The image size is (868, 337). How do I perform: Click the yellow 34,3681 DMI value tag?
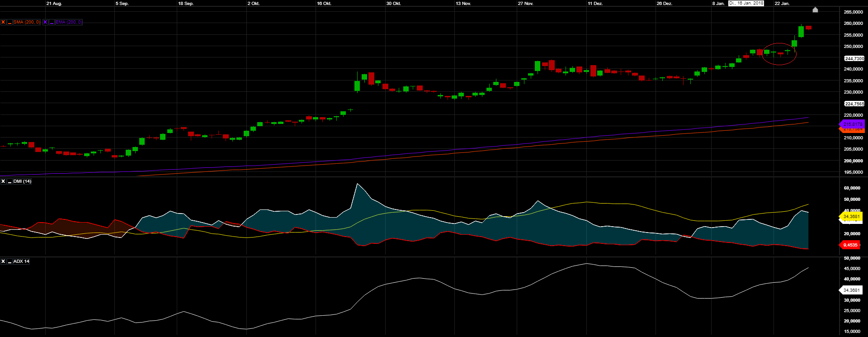pyautogui.click(x=851, y=217)
